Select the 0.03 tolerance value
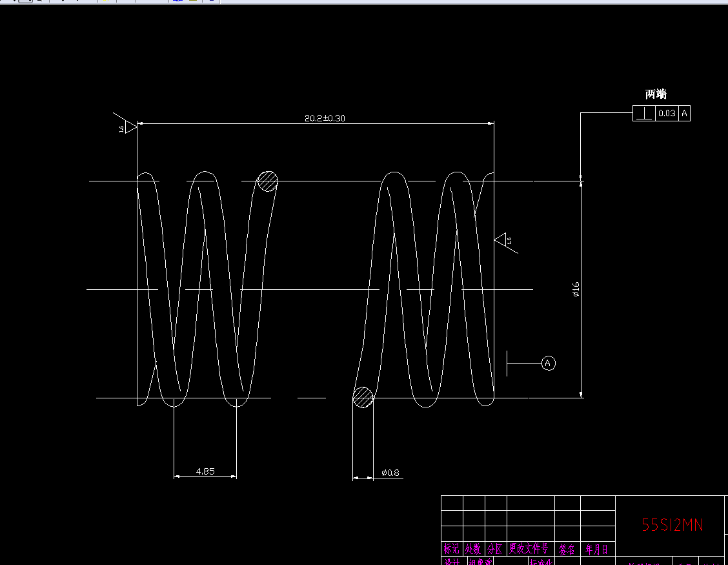This screenshot has height=565, width=728. click(x=667, y=114)
